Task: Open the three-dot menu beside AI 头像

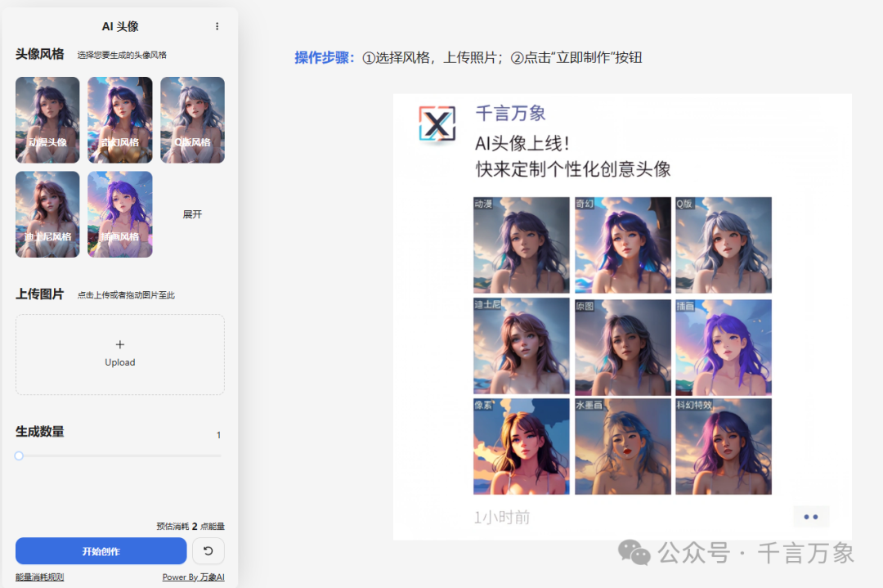Action: [217, 26]
